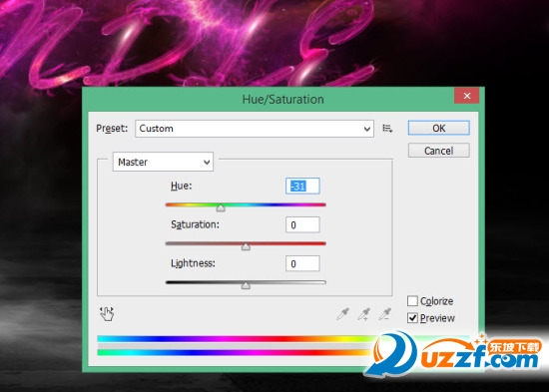Select the eyedropper sample tool
The height and width of the screenshot is (392, 549).
point(342,314)
